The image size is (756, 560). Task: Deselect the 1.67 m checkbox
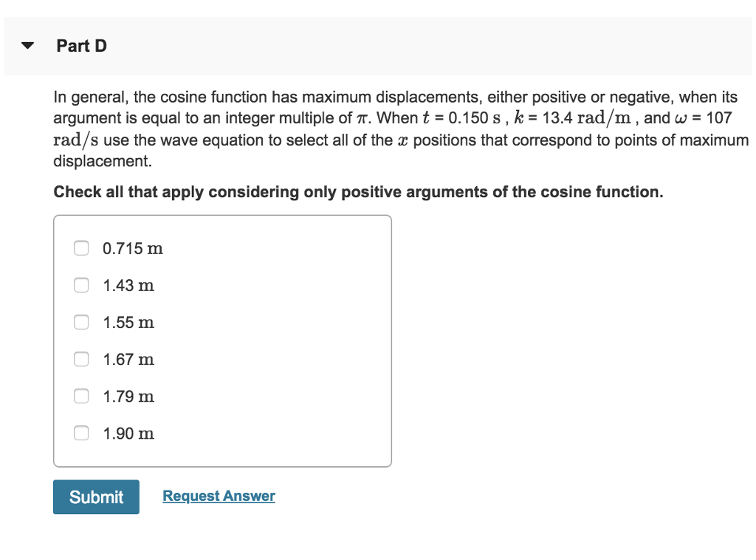(x=81, y=359)
